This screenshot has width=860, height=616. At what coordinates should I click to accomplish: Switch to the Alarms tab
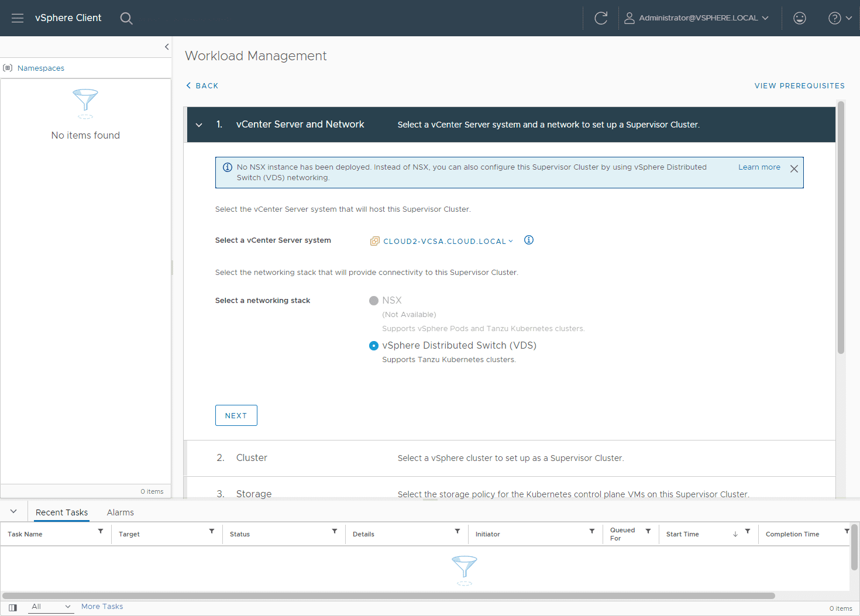point(121,512)
